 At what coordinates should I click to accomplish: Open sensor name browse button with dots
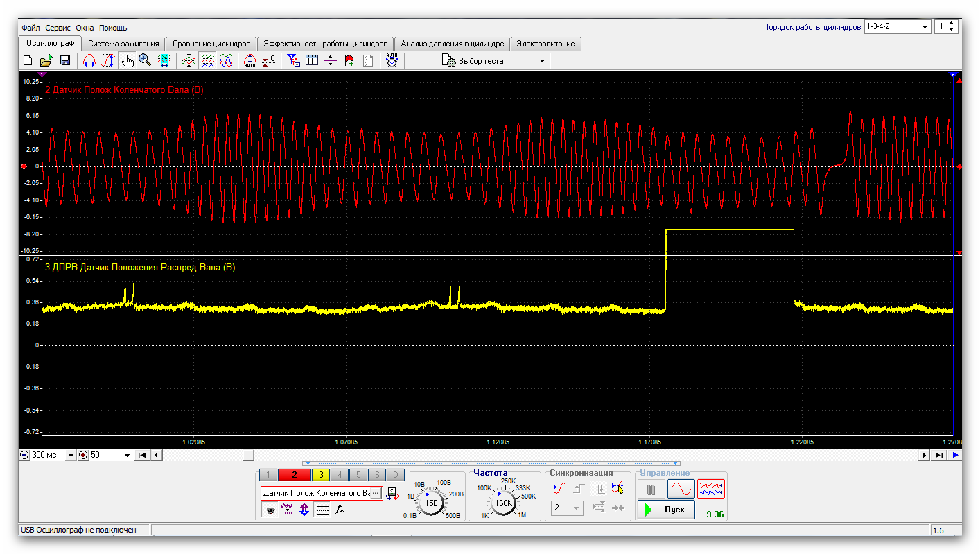click(x=375, y=493)
